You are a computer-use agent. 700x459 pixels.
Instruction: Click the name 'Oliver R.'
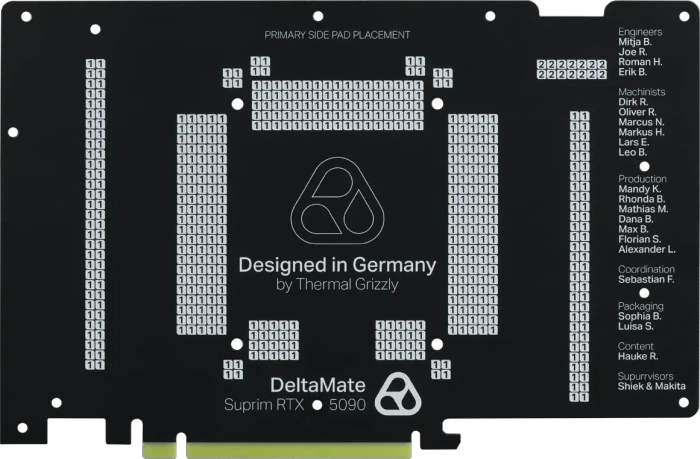[x=638, y=112]
